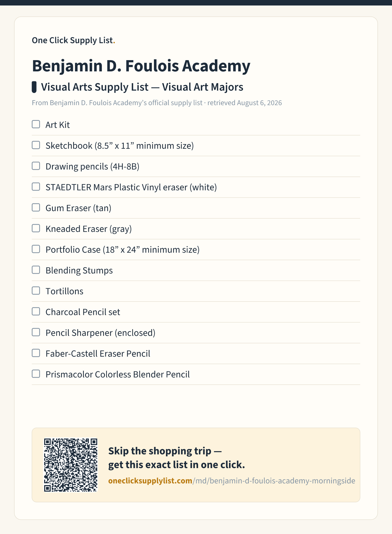Screen dimensions: 392x534
Task: Toggle Pencil Sharpener (enclosed) checkbox
Action: tap(36, 332)
